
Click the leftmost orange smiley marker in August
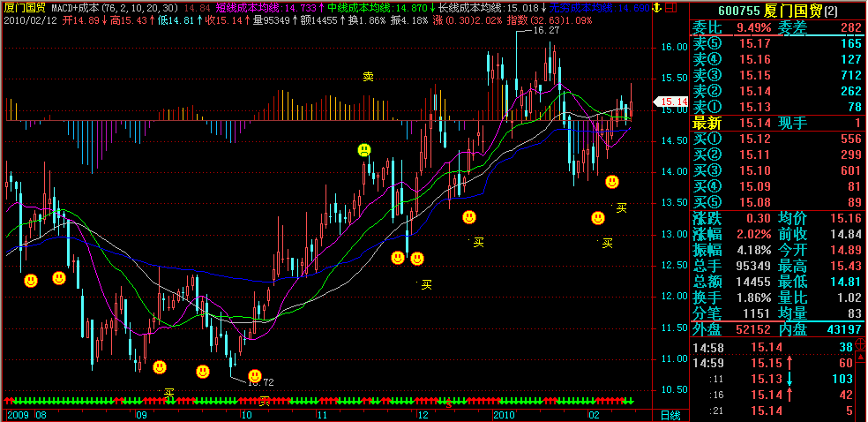tap(31, 281)
